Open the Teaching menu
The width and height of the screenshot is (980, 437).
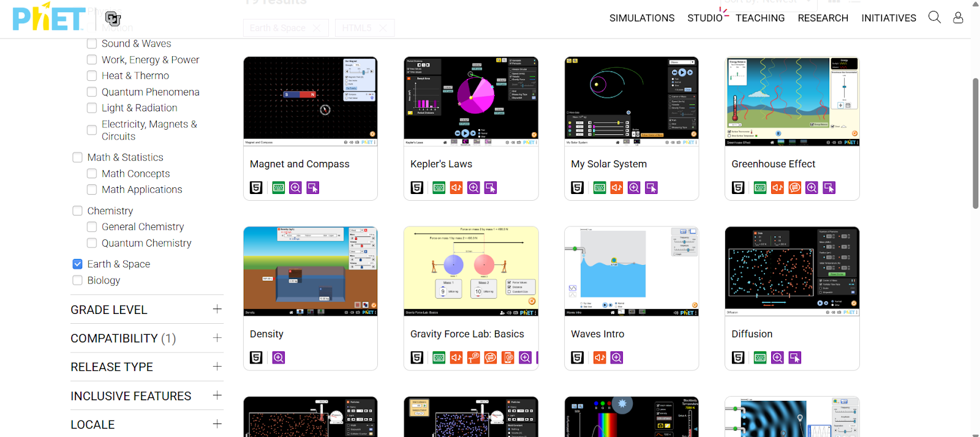[x=759, y=18]
